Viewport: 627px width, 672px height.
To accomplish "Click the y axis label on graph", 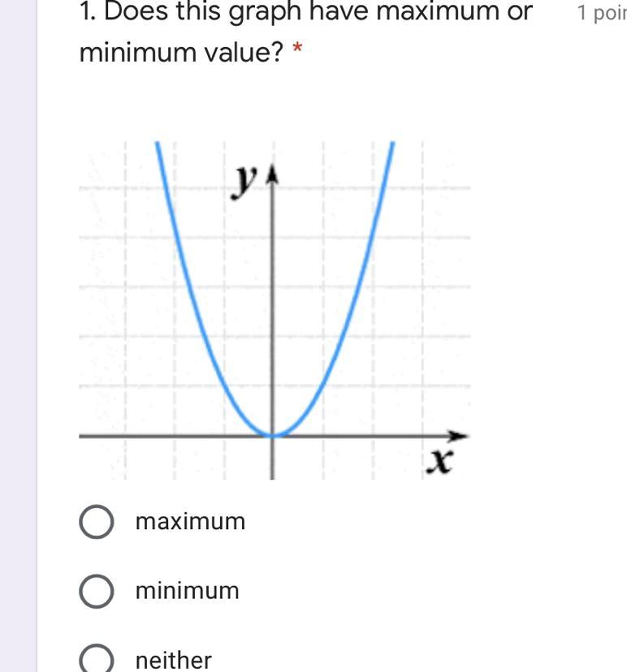I will point(245,181).
